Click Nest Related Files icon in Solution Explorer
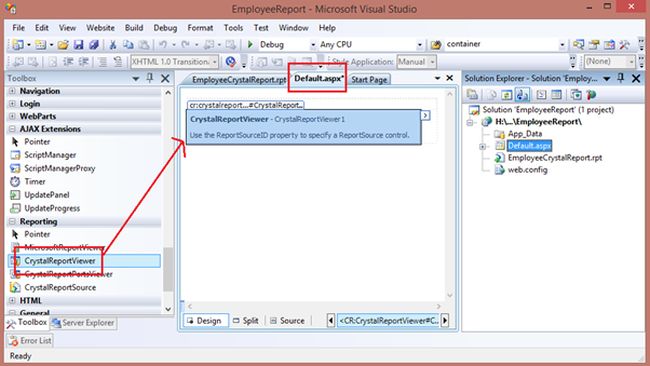This screenshot has width=650, height=366. tap(522, 95)
